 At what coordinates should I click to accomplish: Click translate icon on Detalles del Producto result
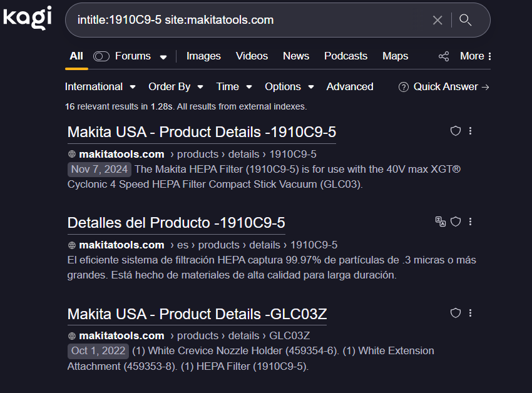pyautogui.click(x=441, y=221)
